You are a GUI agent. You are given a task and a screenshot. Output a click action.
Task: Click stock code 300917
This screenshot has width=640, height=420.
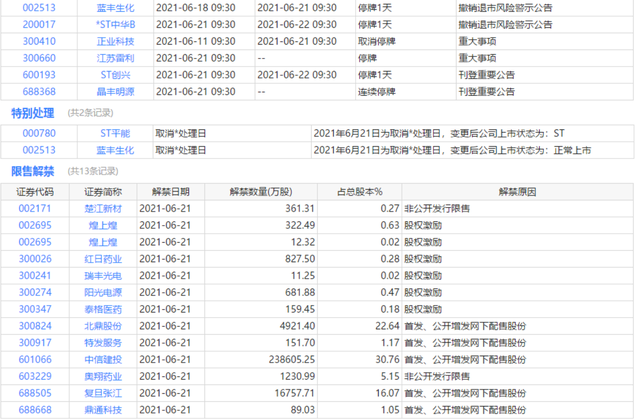[x=35, y=342]
